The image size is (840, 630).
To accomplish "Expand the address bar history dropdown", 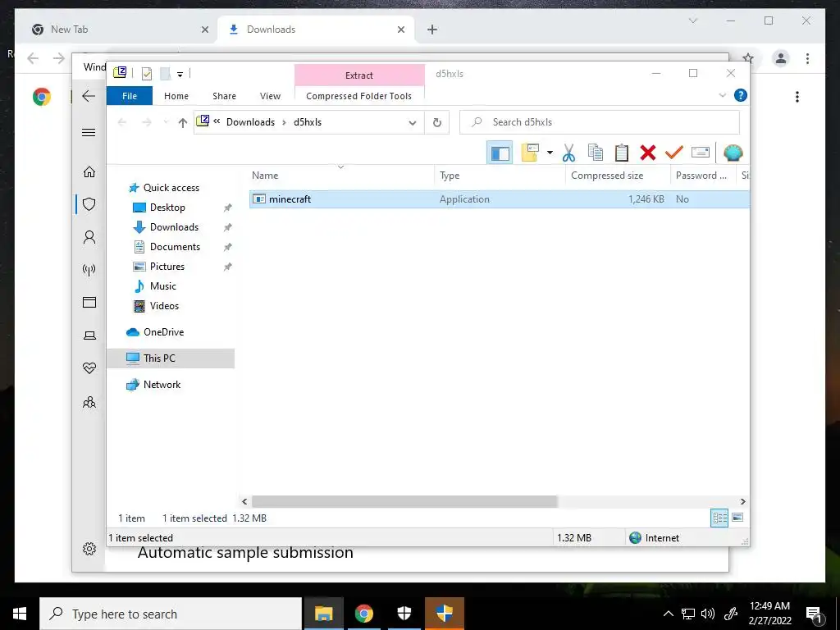I will [413, 123].
